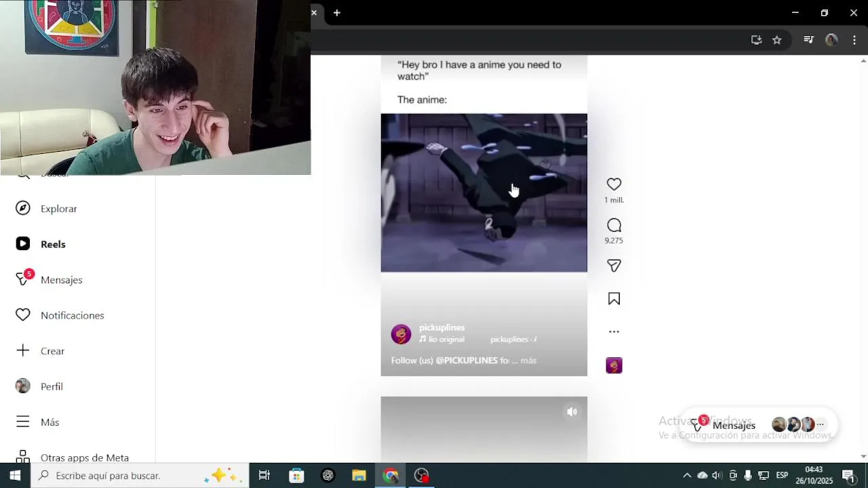
Task: Open the recording app taskbar icon
Action: click(422, 475)
